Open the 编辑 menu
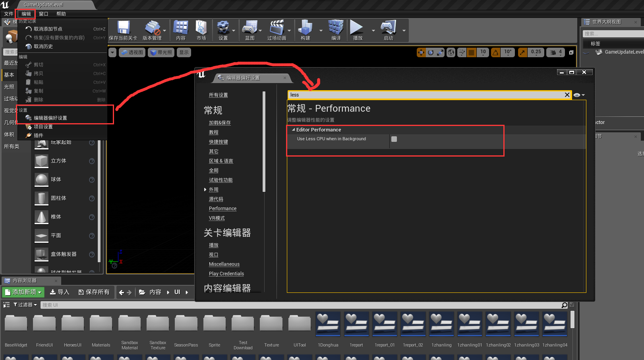644x360 pixels. [x=25, y=14]
